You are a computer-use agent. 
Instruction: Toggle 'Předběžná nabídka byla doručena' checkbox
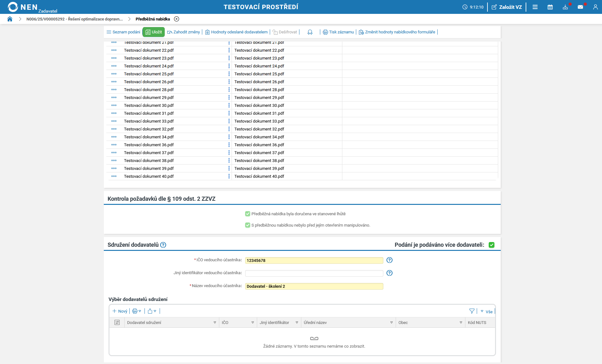(x=248, y=214)
